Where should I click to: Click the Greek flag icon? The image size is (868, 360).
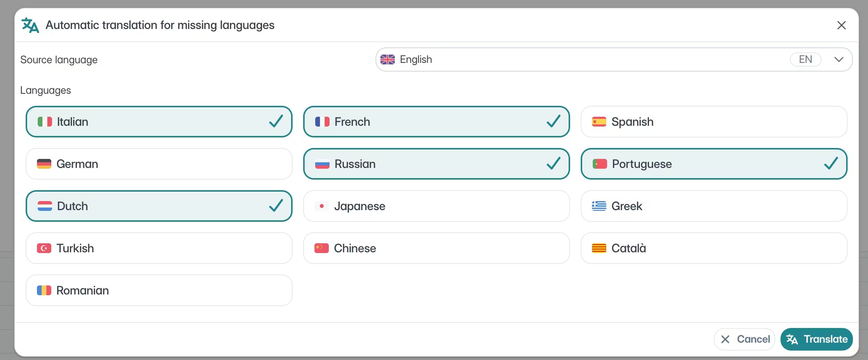point(599,206)
